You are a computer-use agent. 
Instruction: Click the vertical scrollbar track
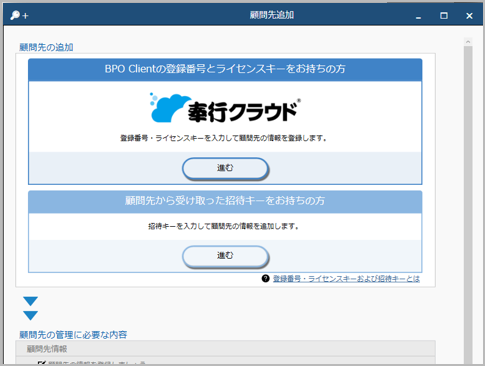(x=468, y=205)
